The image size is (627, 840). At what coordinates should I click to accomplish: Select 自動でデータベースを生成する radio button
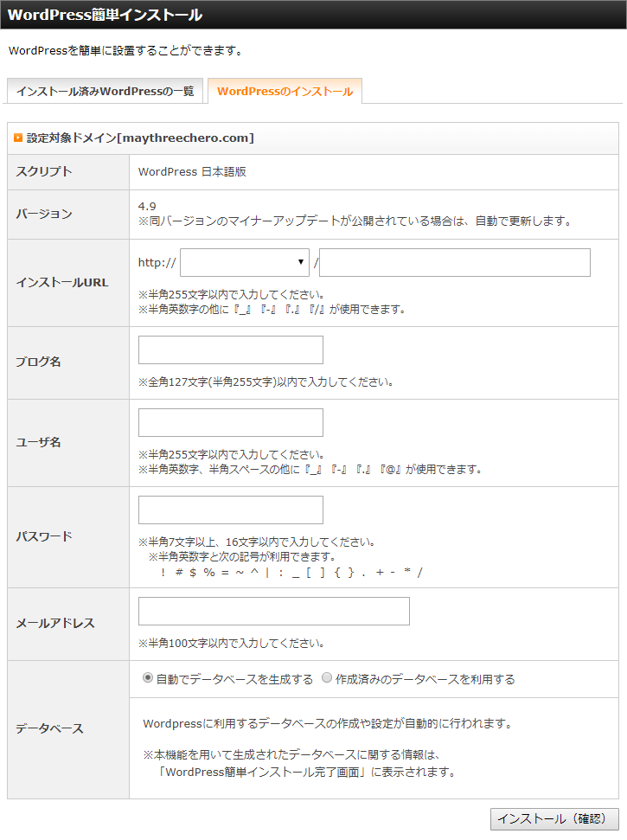148,677
